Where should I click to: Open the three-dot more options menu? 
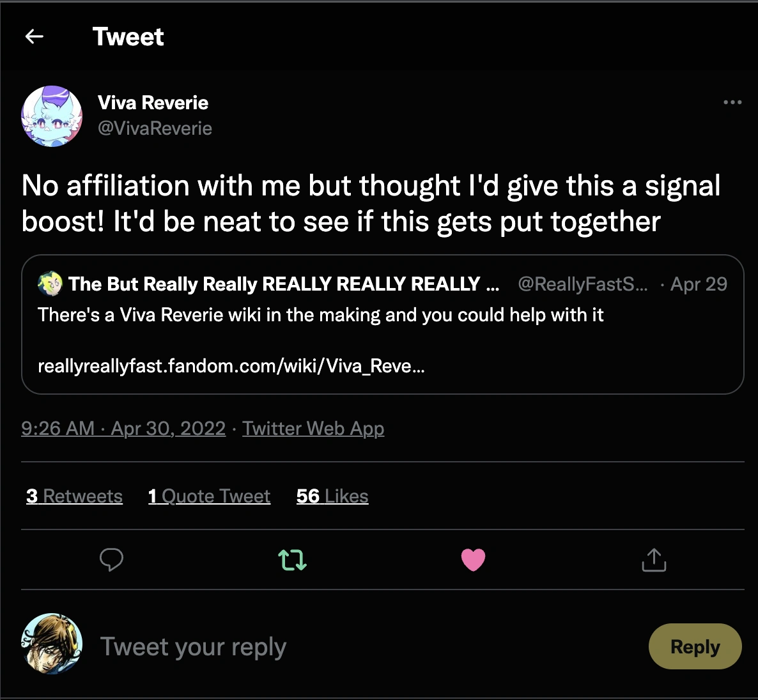[732, 102]
